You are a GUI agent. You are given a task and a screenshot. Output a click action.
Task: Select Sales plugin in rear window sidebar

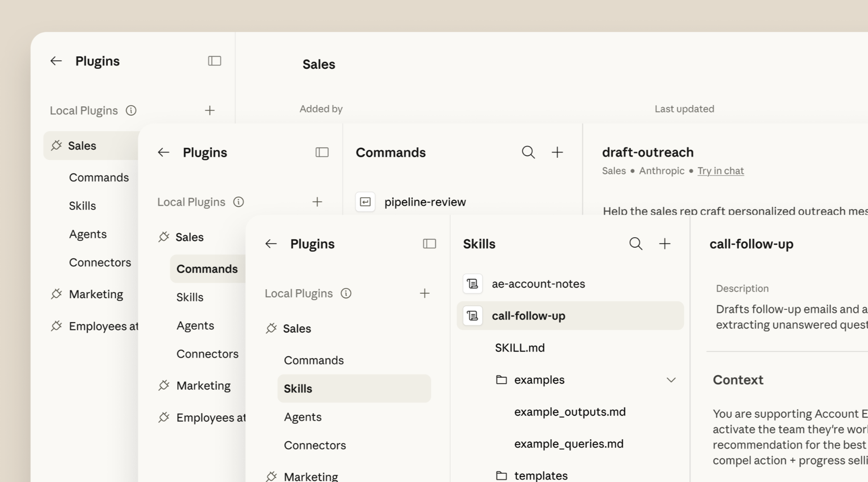91,145
